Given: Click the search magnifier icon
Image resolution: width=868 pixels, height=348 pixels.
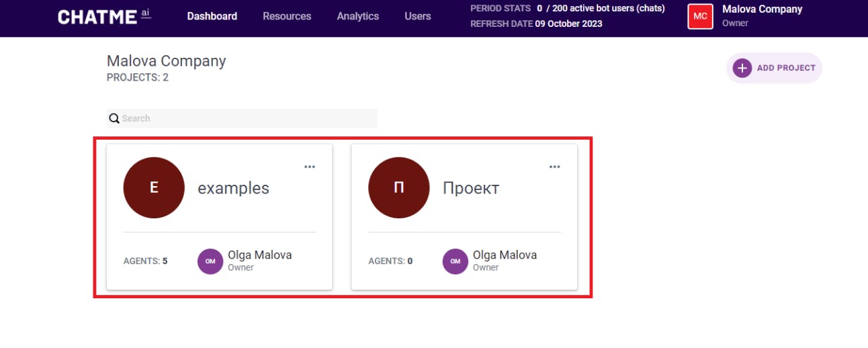Looking at the screenshot, I should (x=114, y=118).
